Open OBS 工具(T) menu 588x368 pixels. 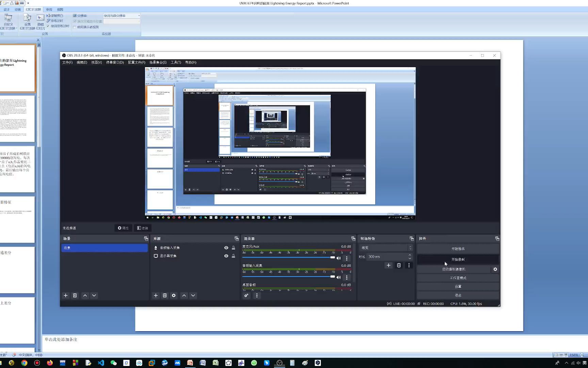176,62
